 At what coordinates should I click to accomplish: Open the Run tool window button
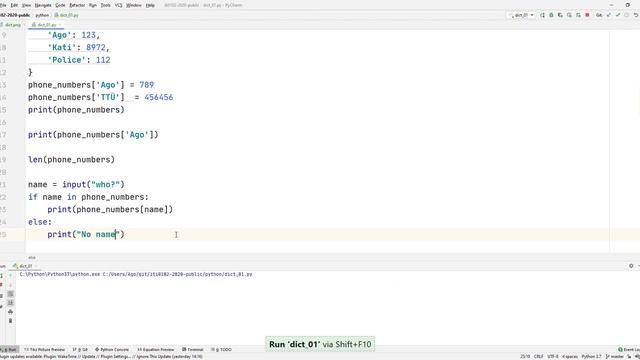tap(9, 350)
